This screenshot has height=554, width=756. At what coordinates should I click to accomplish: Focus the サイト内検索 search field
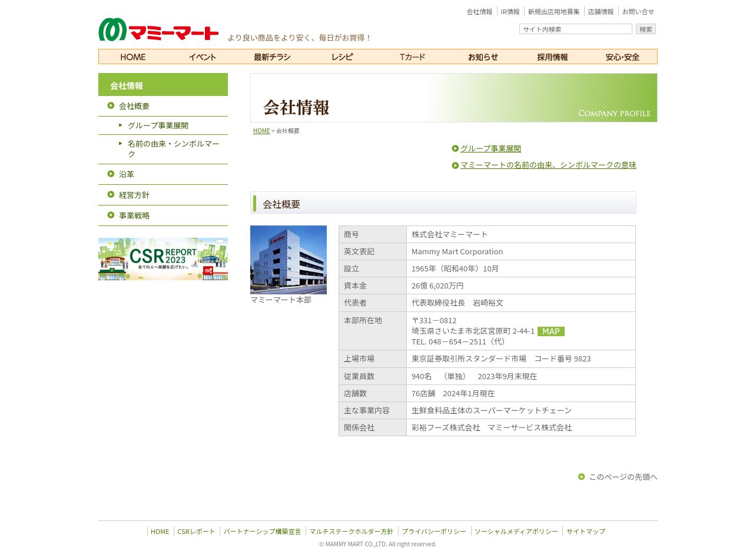coord(576,29)
